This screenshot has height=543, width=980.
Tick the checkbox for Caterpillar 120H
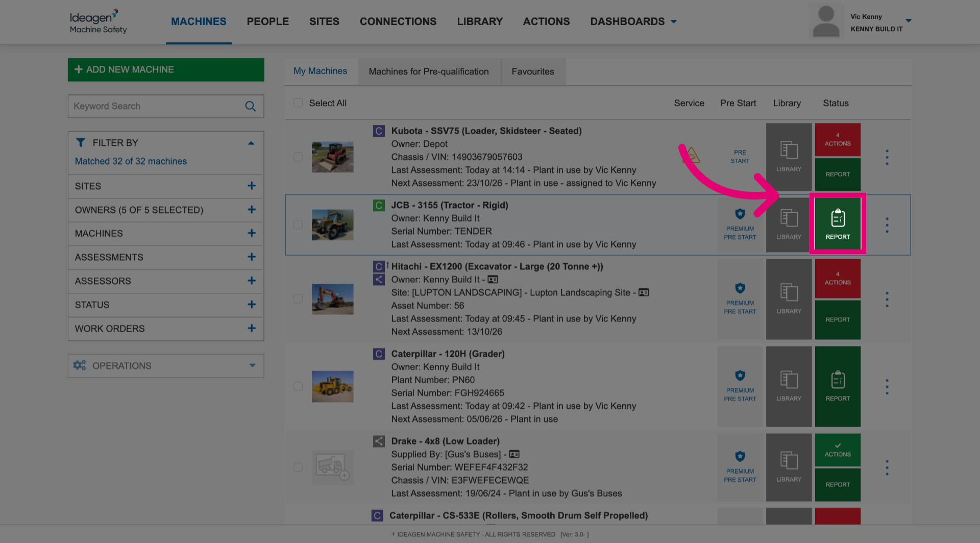point(298,386)
